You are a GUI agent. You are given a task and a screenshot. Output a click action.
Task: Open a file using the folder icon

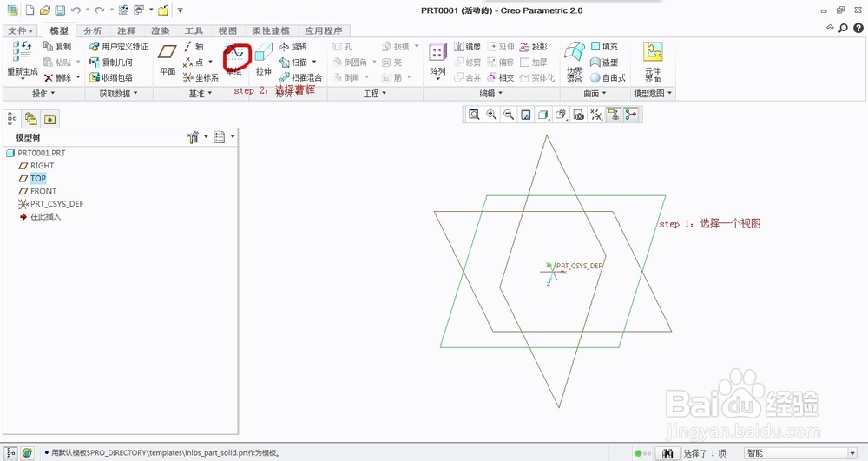click(x=45, y=10)
